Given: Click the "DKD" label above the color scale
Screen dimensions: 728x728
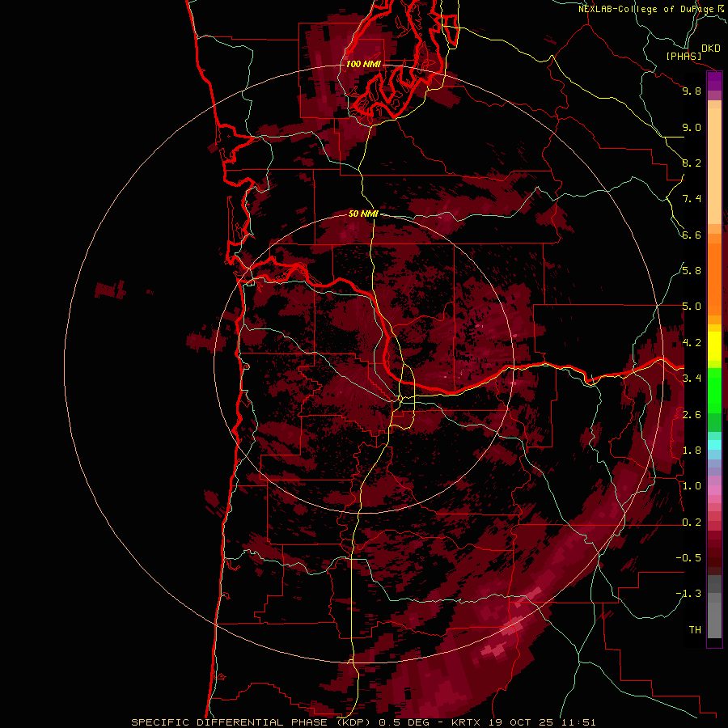Looking at the screenshot, I should [711, 49].
